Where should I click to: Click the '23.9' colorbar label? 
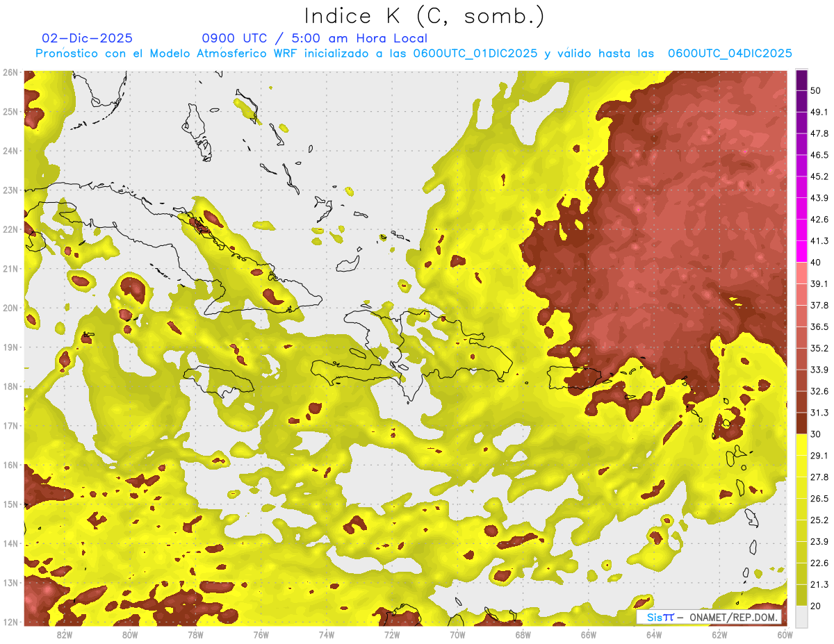click(x=819, y=542)
